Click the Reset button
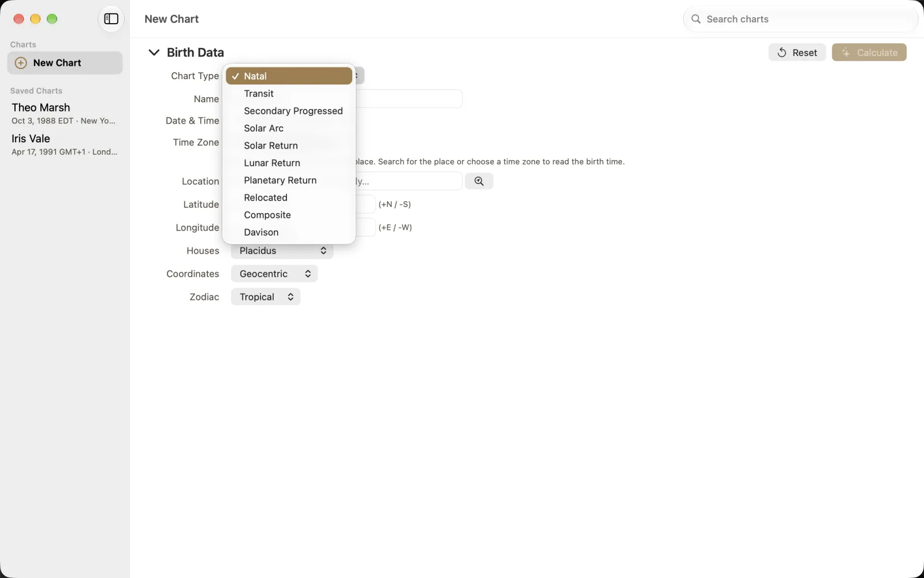 click(797, 53)
